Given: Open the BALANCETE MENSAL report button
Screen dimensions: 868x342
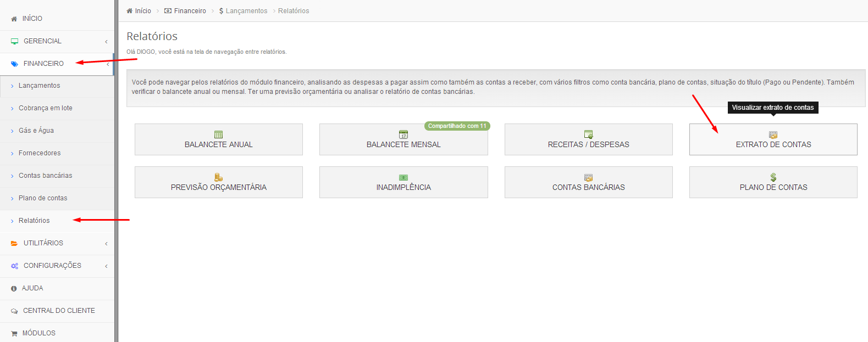Looking at the screenshot, I should click(403, 139).
